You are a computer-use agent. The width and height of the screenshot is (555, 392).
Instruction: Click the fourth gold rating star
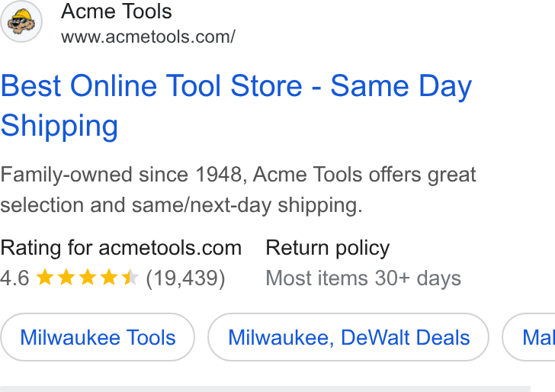109,278
